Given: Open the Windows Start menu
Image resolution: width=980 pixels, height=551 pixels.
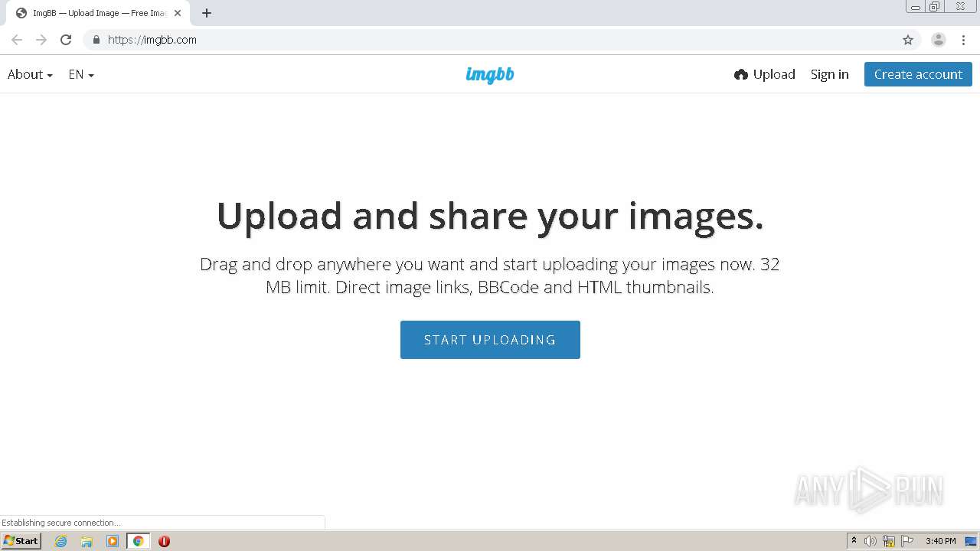Looking at the screenshot, I should click(21, 541).
